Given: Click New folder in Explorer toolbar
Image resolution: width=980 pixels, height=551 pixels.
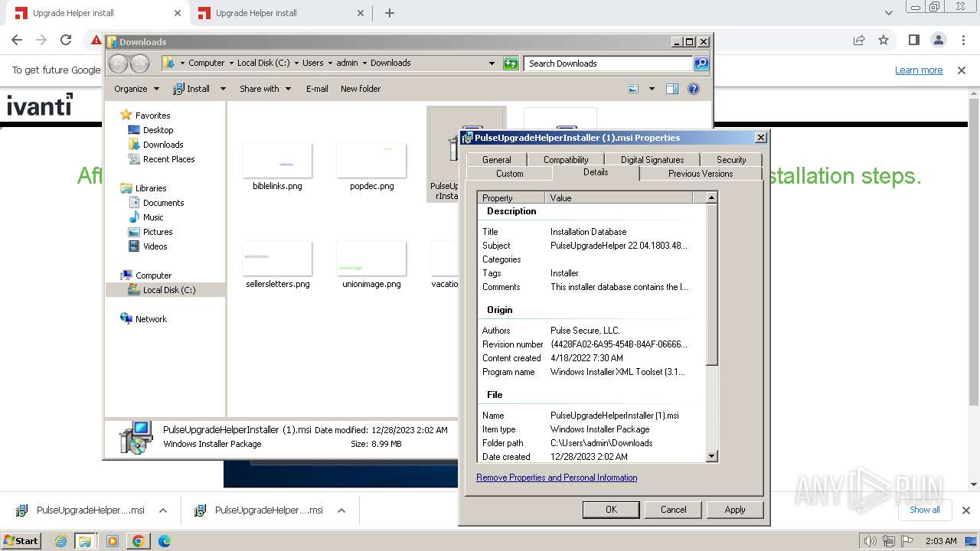Looking at the screenshot, I should click(x=361, y=89).
